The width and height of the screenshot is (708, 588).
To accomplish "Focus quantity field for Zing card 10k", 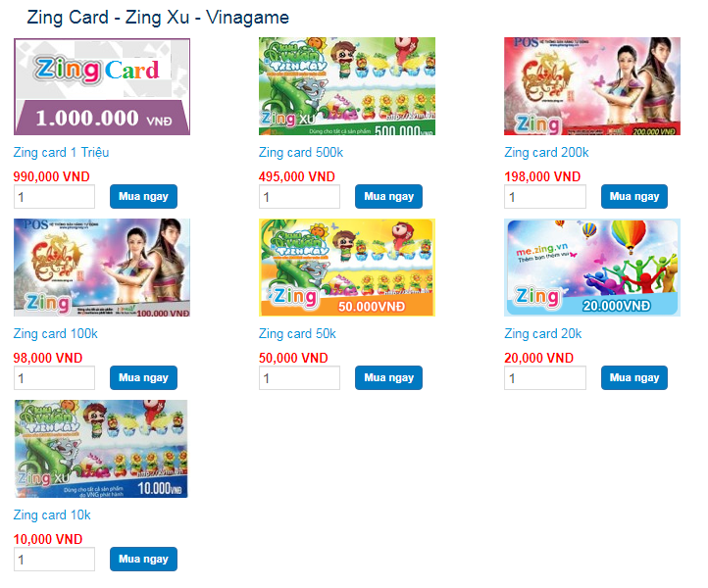I will [x=54, y=560].
